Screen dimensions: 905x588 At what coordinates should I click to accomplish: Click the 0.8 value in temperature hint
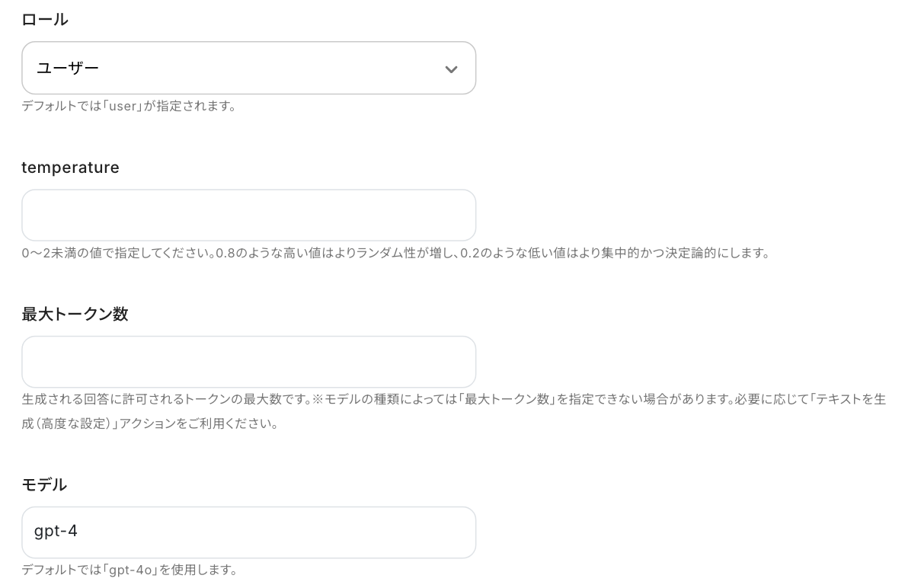(225, 253)
